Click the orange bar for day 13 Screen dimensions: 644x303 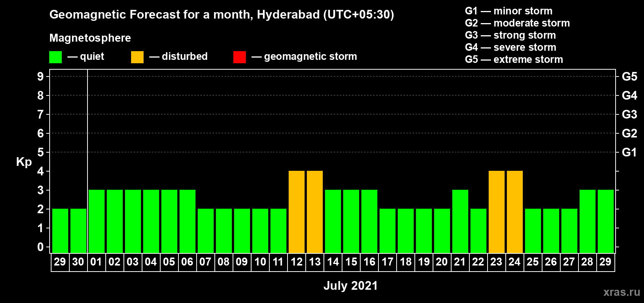point(315,212)
